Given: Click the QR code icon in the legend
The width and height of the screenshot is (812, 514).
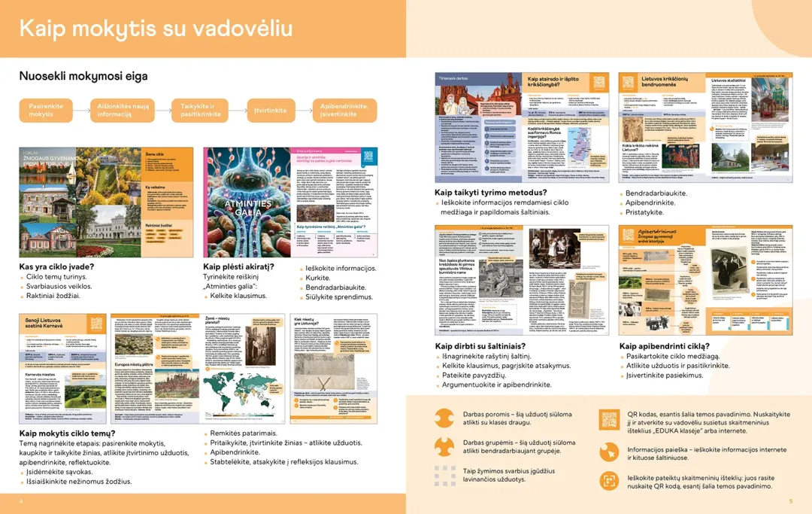Looking at the screenshot, I should tap(609, 419).
